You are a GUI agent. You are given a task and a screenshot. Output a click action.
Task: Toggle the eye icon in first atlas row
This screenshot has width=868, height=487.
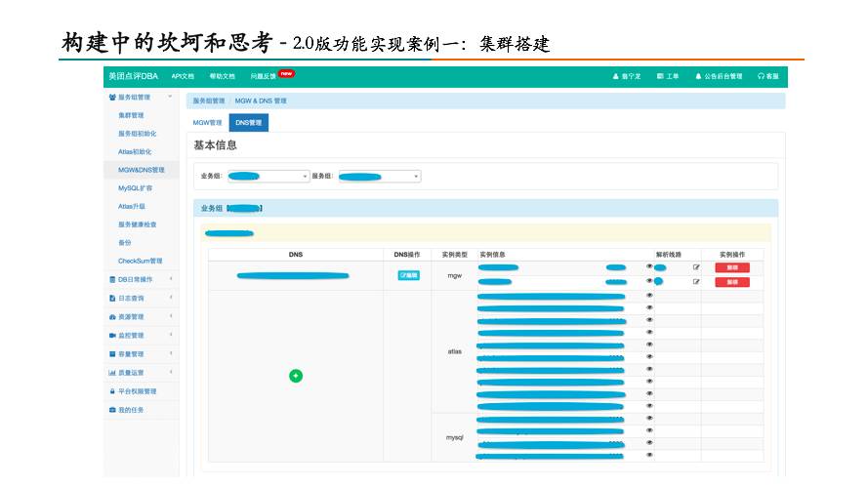point(649,296)
